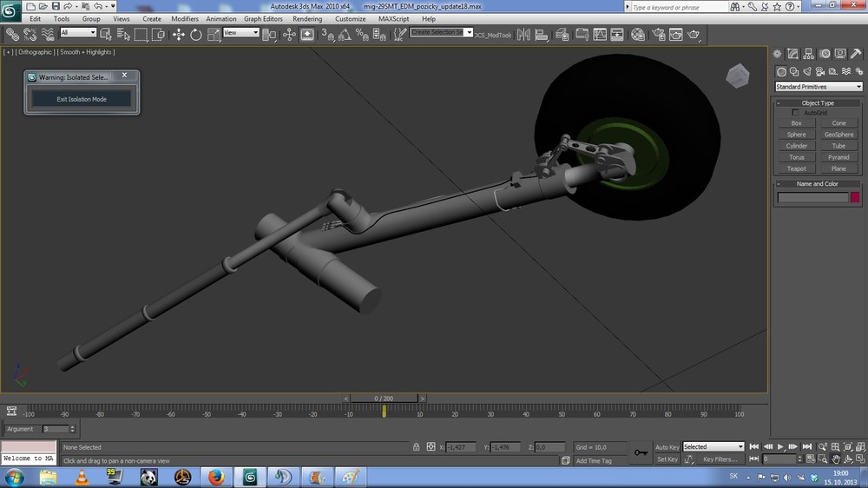Open the Material Editor

pos(638,35)
